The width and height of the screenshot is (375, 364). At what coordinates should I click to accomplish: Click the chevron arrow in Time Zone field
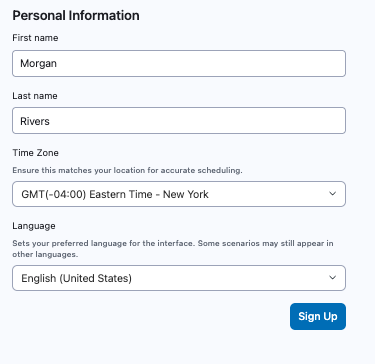click(x=332, y=194)
